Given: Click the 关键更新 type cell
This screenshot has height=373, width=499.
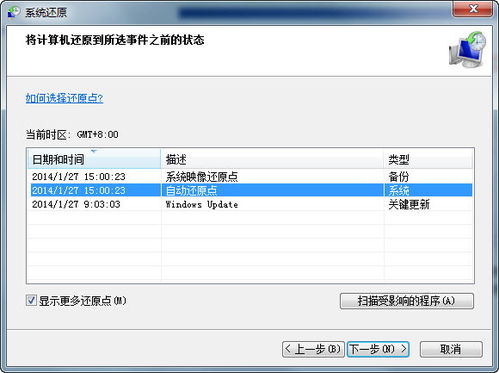Looking at the screenshot, I should click(409, 204).
